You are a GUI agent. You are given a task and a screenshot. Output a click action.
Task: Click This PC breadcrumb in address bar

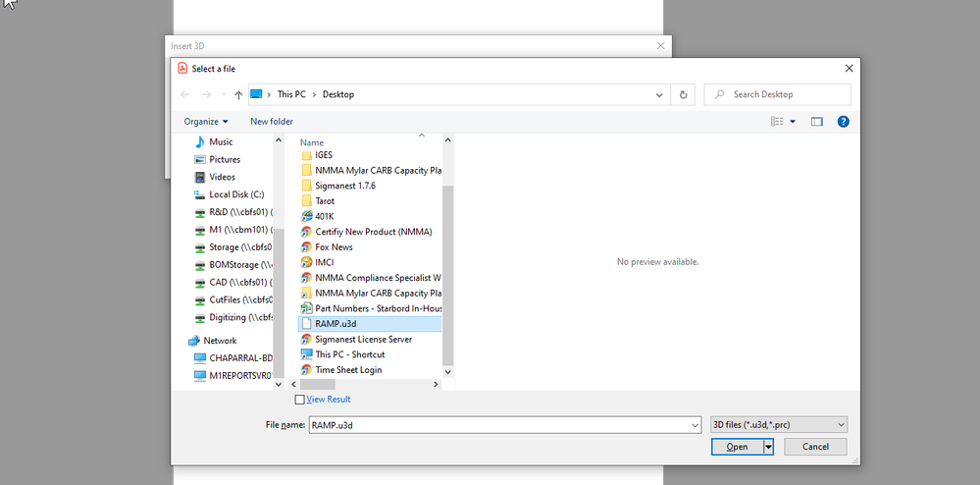(291, 94)
